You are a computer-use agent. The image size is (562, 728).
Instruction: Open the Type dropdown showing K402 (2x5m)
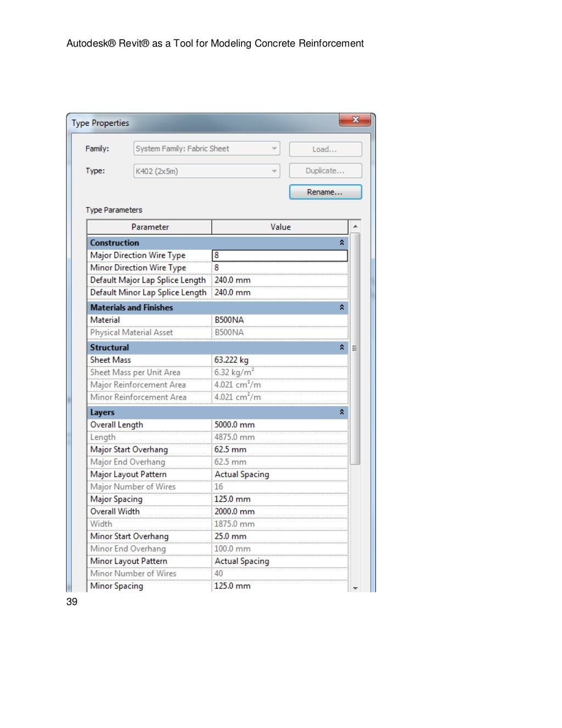click(x=274, y=171)
